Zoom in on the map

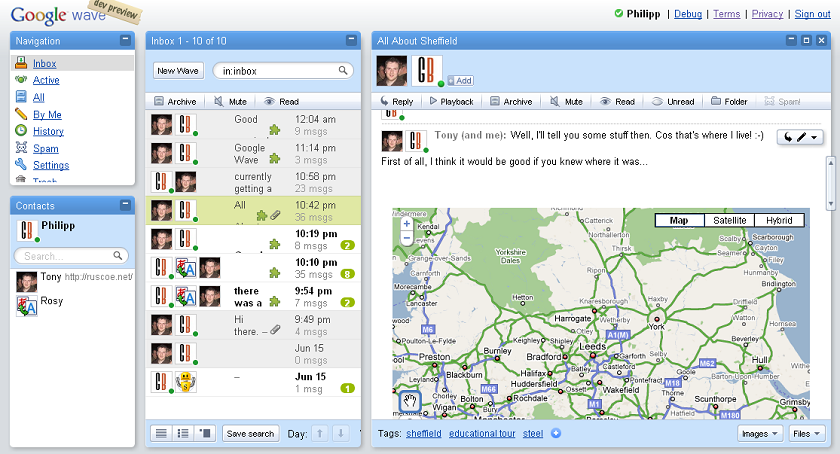click(x=407, y=224)
